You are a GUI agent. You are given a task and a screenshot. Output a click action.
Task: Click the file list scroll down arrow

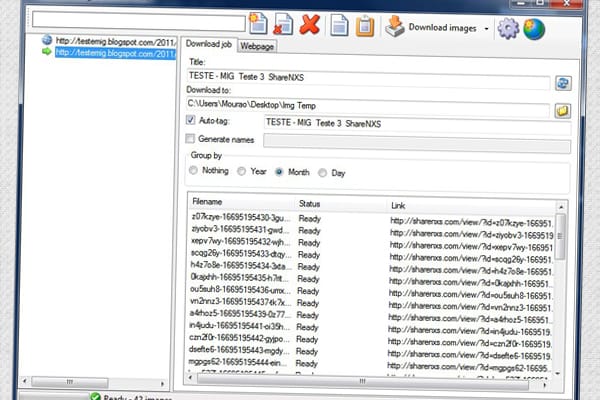558,373
